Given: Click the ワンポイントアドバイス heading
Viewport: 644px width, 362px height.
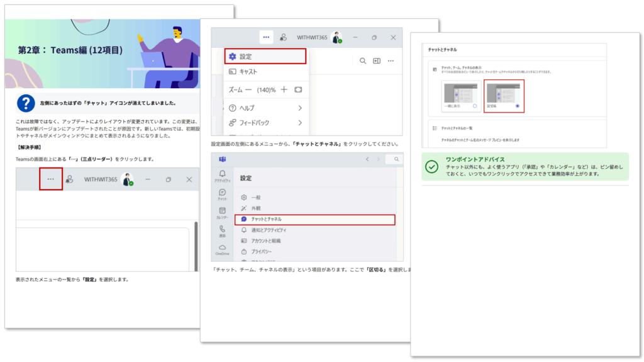Looking at the screenshot, I should (x=475, y=159).
